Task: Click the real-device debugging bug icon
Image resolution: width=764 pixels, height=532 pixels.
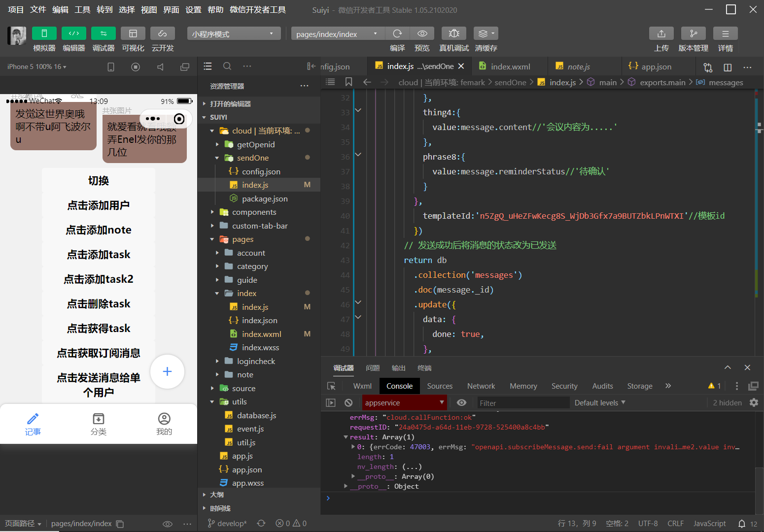Action: [454, 33]
